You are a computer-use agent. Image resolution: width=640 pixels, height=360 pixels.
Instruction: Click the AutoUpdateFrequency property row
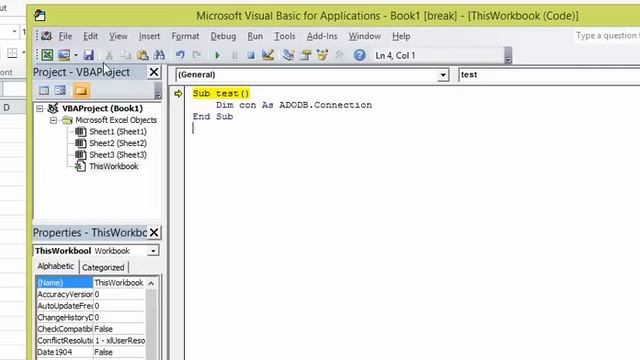pyautogui.click(x=91, y=306)
